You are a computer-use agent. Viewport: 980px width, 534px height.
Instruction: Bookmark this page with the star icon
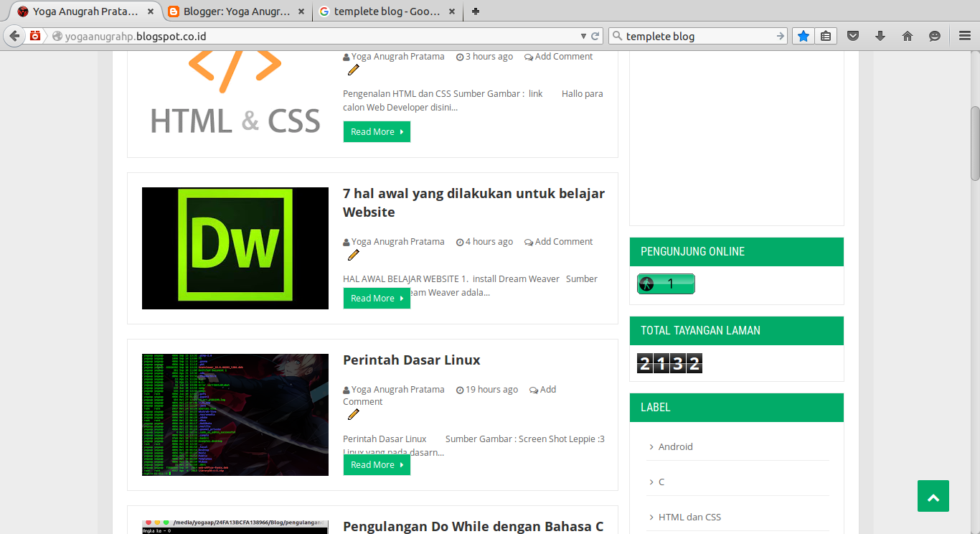coord(804,36)
